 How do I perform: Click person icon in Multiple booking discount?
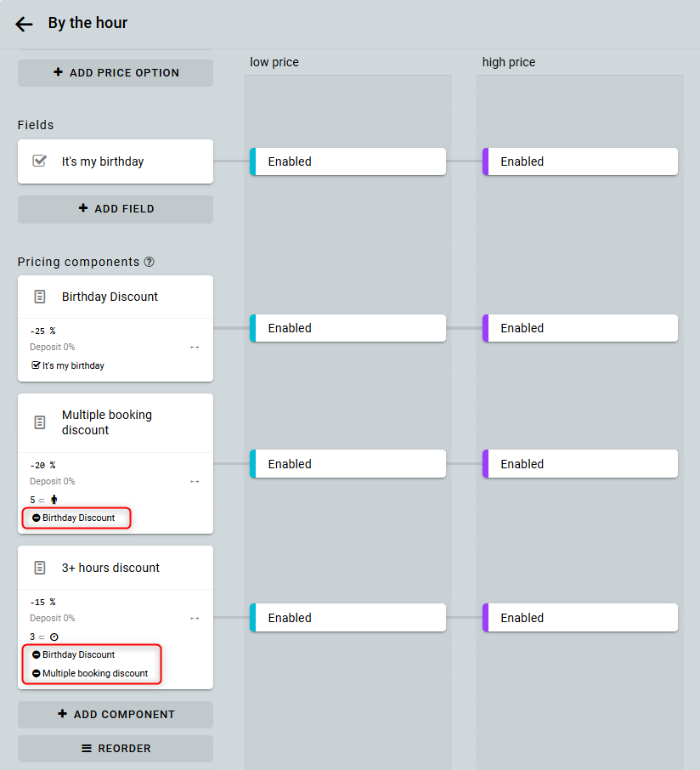(x=54, y=500)
